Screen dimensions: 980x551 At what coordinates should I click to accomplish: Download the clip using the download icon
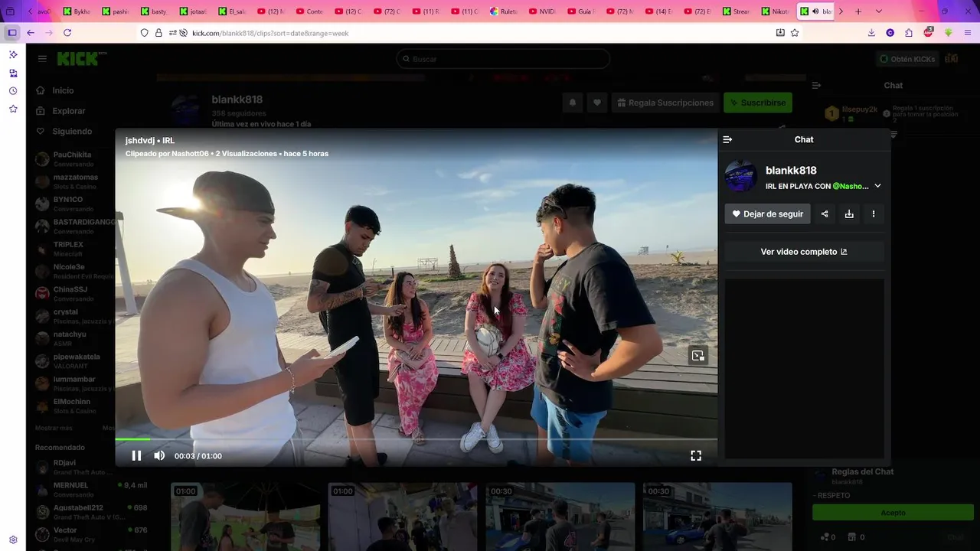click(x=849, y=214)
